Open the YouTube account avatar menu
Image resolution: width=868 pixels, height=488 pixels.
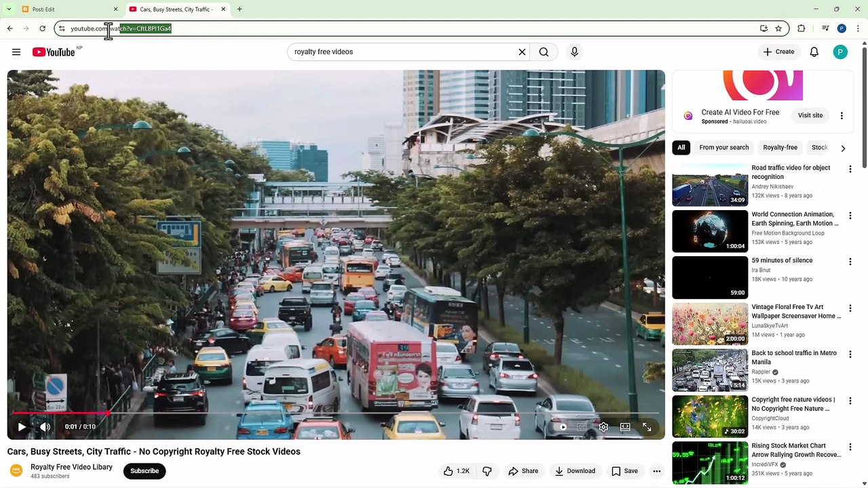tap(840, 52)
